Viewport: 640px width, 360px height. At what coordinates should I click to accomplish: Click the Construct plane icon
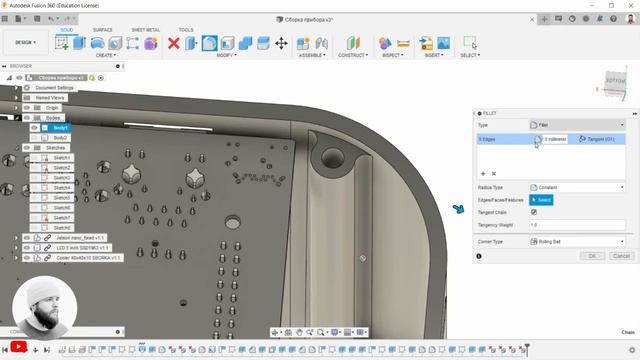click(353, 43)
